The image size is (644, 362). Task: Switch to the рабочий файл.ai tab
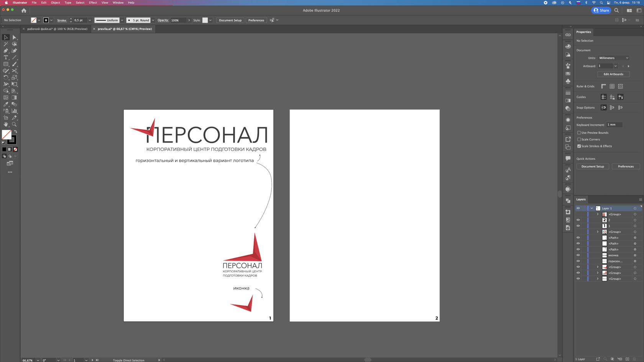[x=57, y=29]
